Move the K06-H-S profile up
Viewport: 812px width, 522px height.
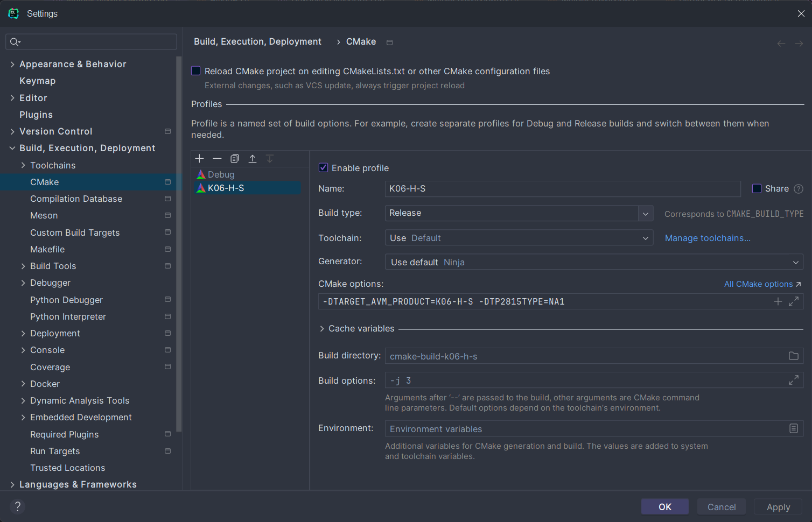click(252, 158)
